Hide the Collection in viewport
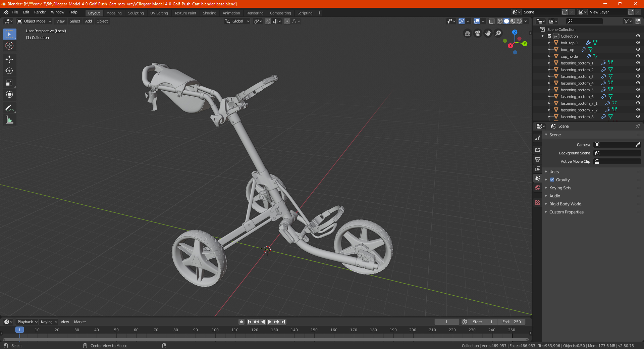The image size is (644, 349). 638,36
